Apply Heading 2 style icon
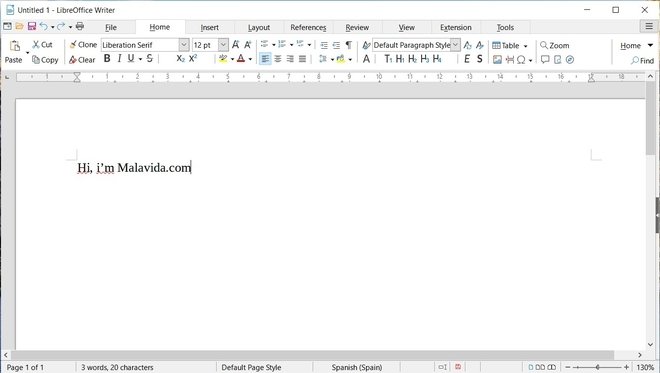This screenshot has height=373, width=660. (412, 59)
